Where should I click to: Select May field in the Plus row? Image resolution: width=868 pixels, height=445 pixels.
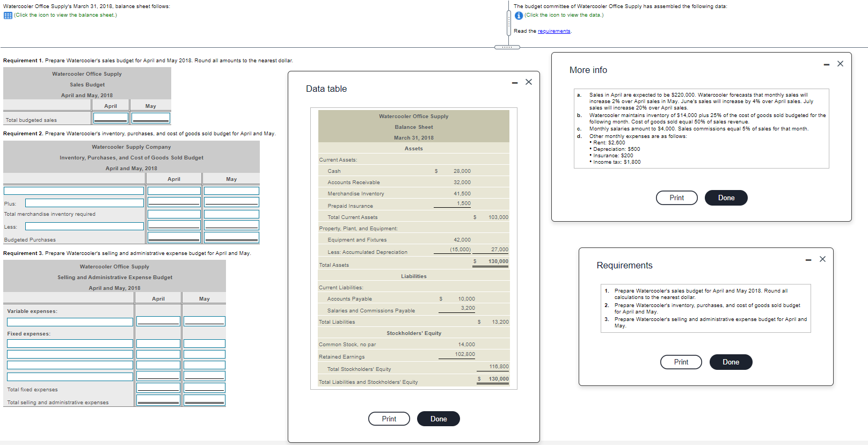(231, 202)
